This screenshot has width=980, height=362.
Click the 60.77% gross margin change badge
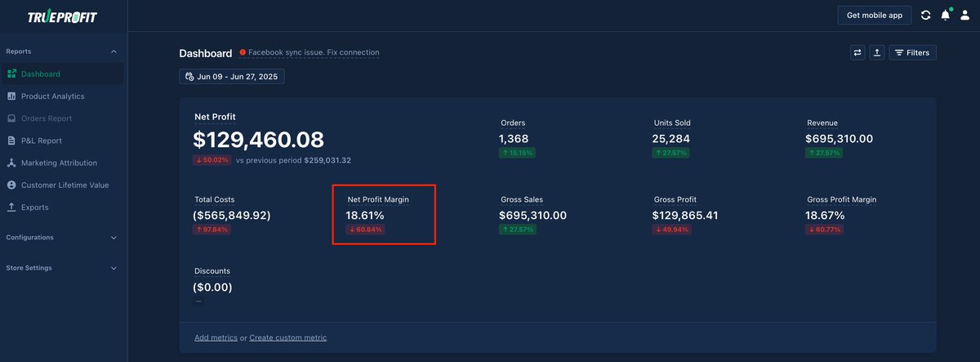825,230
